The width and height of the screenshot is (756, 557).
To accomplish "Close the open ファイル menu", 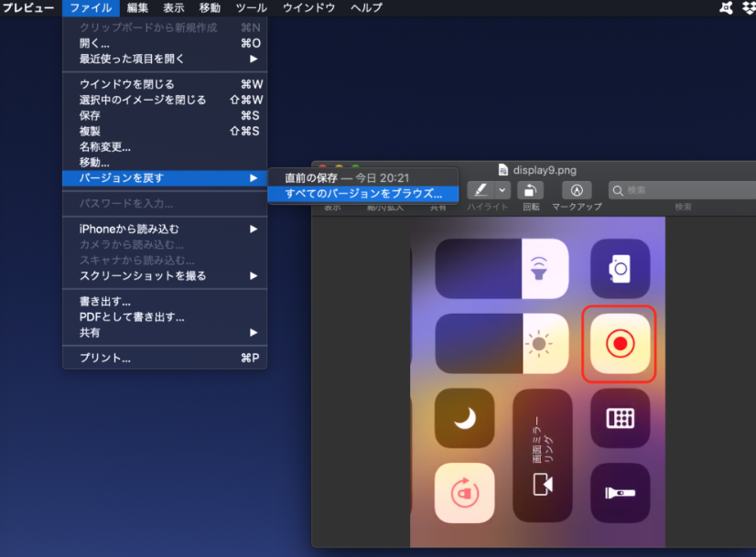I will click(91, 7).
